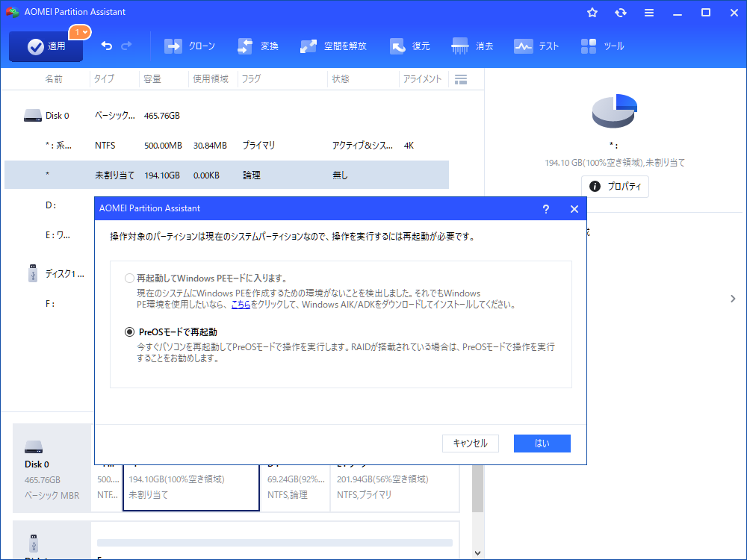Select the Windows PE mode radio button
This screenshot has height=560, width=747.
[x=129, y=278]
